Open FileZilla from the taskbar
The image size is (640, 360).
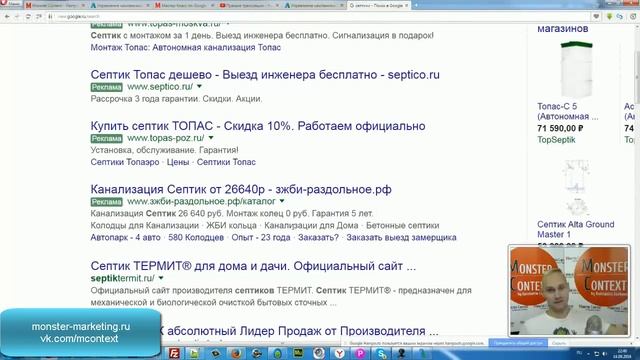(174, 353)
